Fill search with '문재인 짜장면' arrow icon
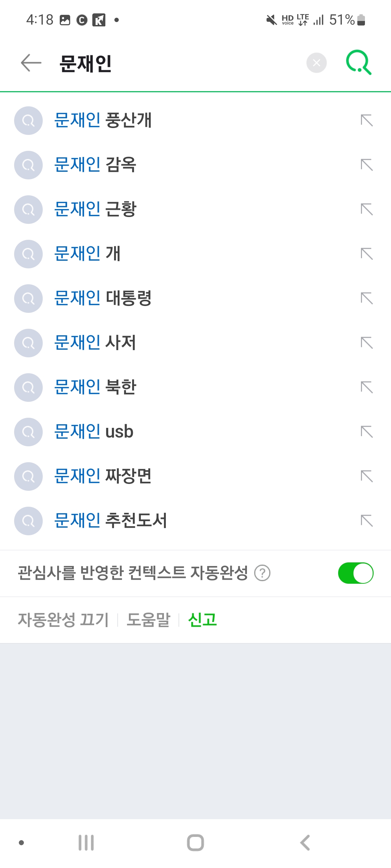 [367, 476]
